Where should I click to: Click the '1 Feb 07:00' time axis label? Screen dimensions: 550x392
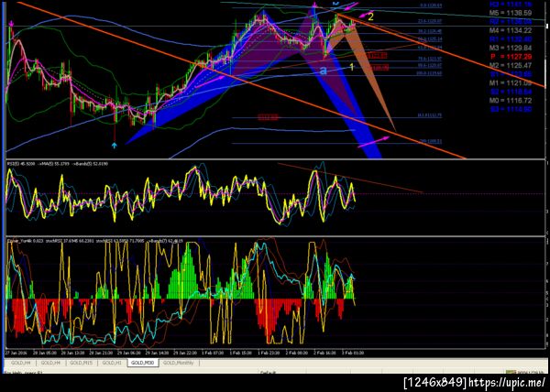coord(213,354)
